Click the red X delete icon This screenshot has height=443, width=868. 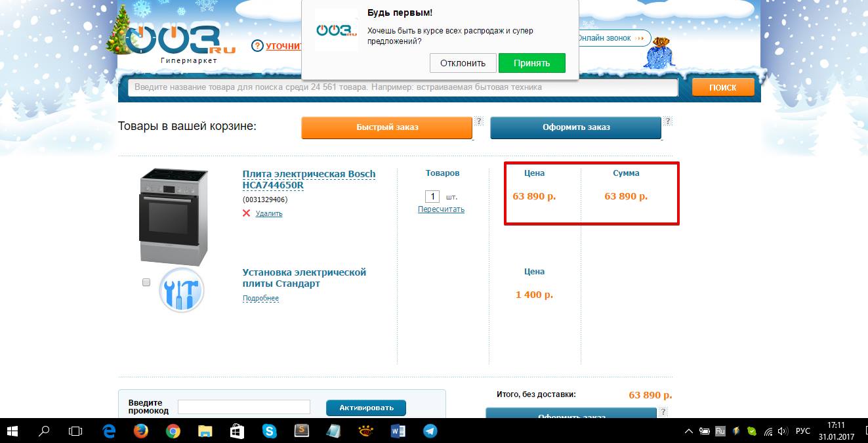coord(247,213)
